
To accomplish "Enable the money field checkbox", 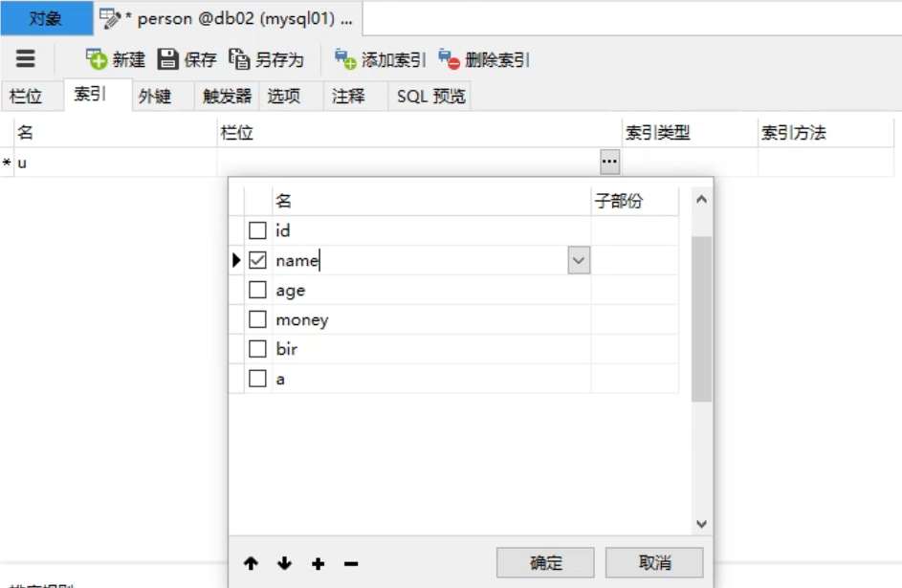I will click(x=256, y=318).
